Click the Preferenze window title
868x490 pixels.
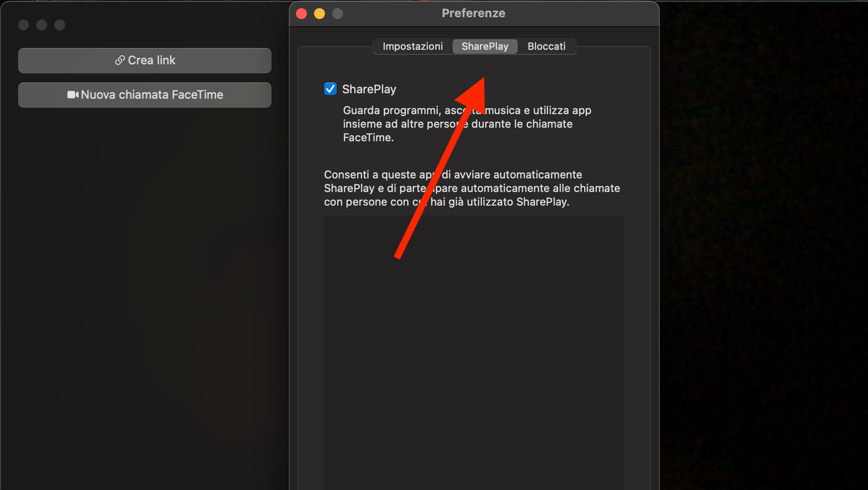(473, 13)
